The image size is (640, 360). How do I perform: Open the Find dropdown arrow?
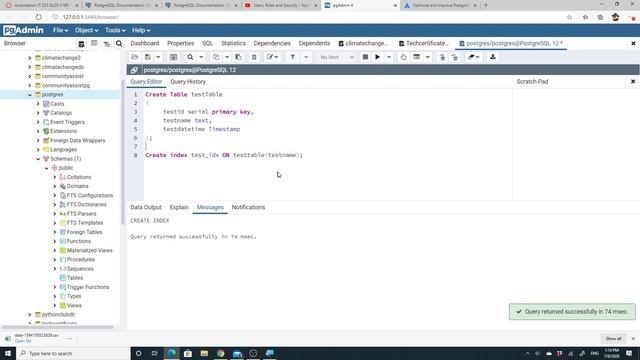[201, 57]
